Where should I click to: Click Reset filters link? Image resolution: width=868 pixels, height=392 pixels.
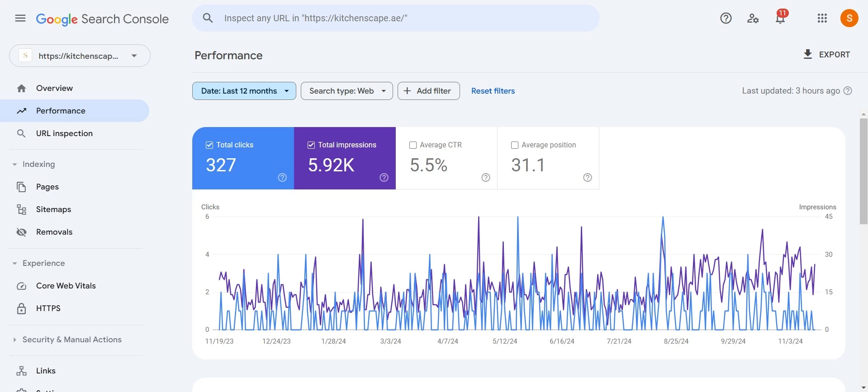click(493, 91)
